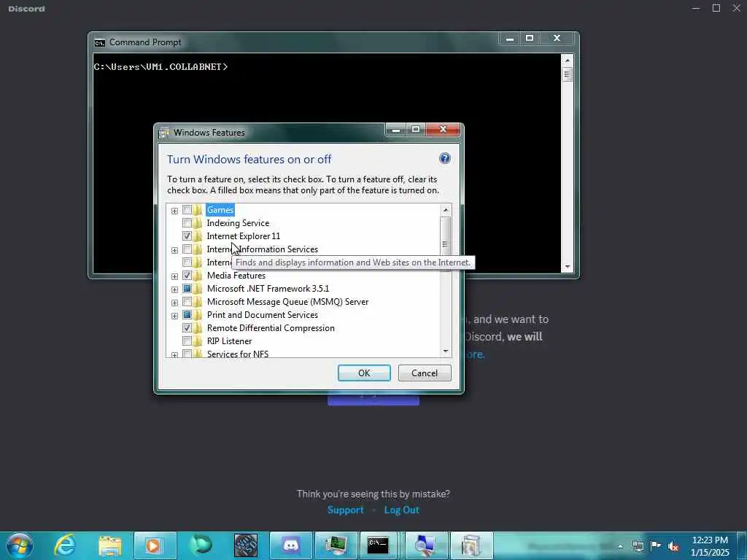Minimize the Windows Features dialog

pyautogui.click(x=396, y=130)
